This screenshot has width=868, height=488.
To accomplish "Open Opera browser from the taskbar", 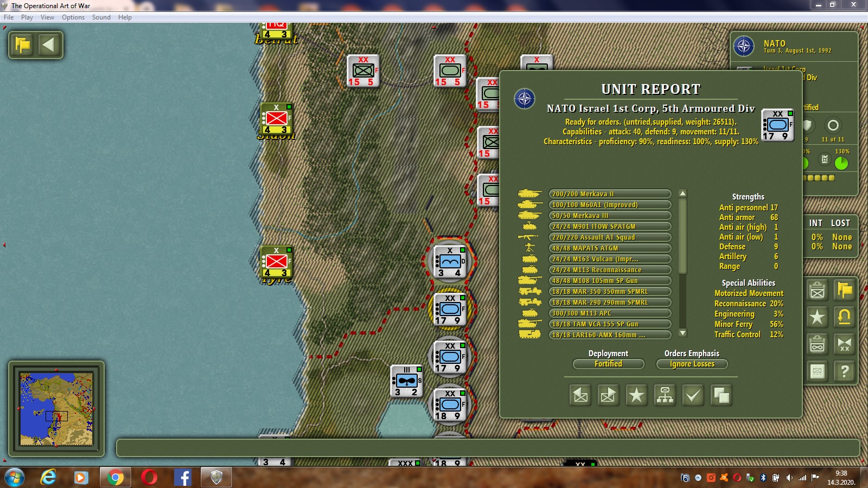I will point(149,478).
